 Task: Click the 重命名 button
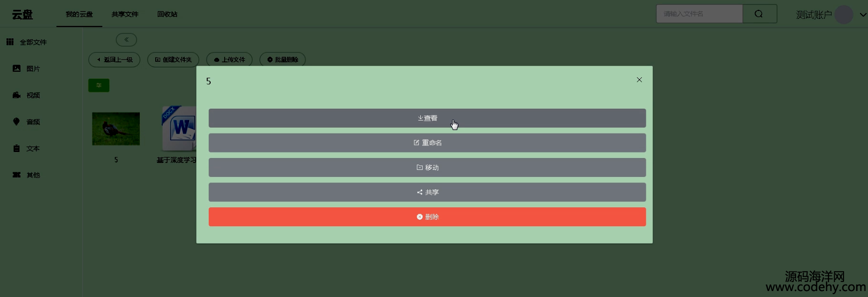427,143
